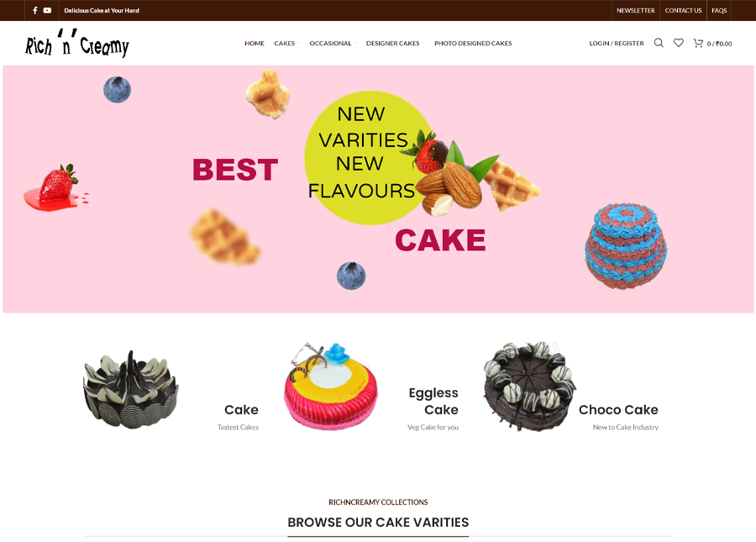Select the chocolate Cake category thumbnail

[131, 389]
